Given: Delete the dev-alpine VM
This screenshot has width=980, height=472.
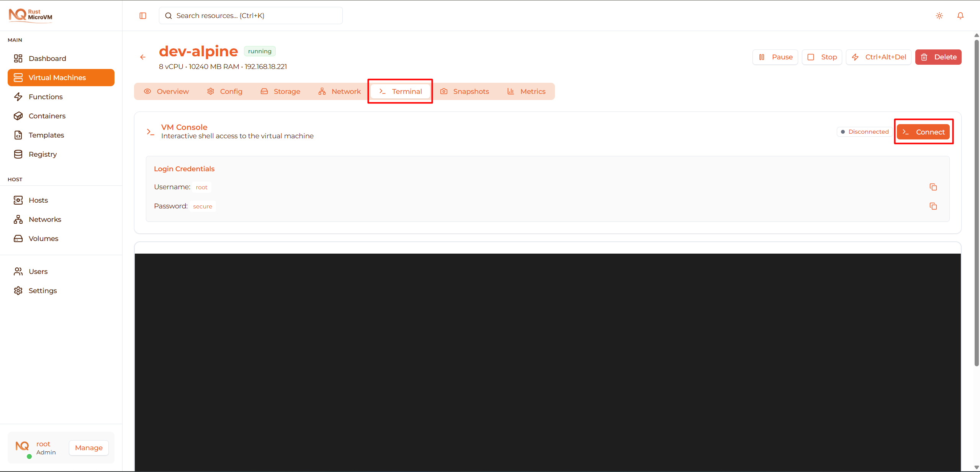Looking at the screenshot, I should click(938, 57).
